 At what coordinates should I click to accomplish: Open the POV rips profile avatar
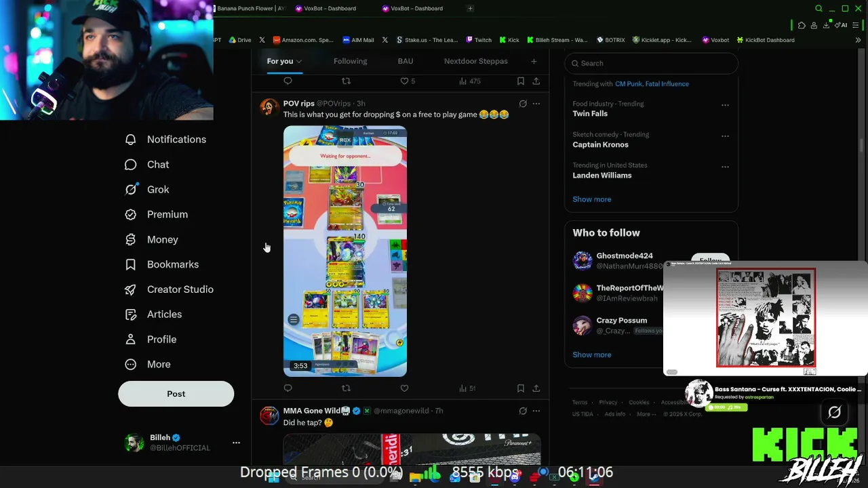click(x=269, y=107)
